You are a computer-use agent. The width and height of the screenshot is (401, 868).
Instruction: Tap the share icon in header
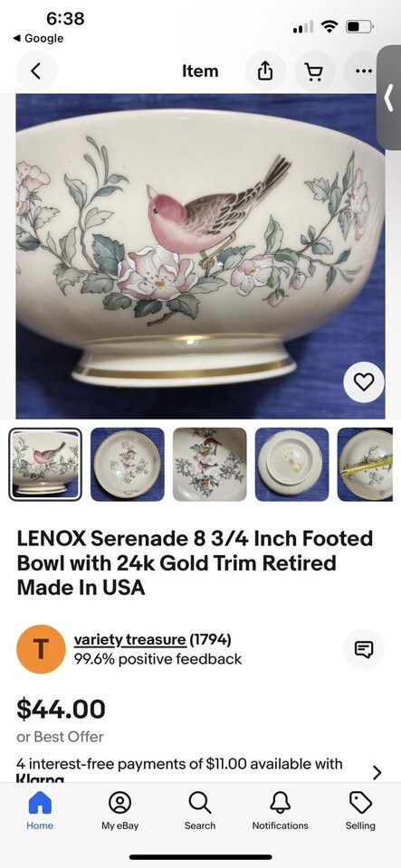(x=265, y=71)
